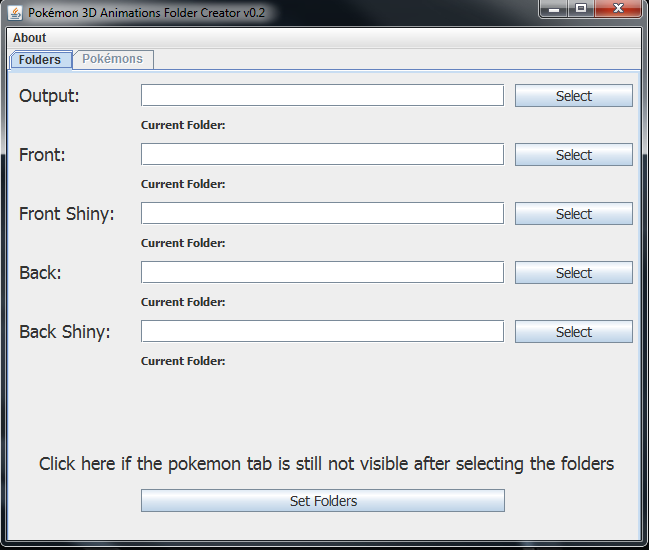Open the About menu

point(30,38)
